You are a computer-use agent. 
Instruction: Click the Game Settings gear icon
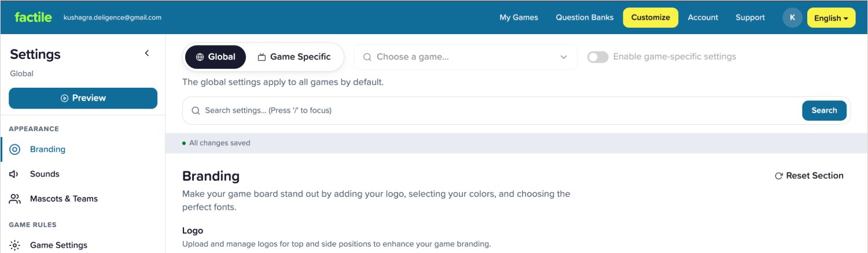pyautogui.click(x=15, y=245)
